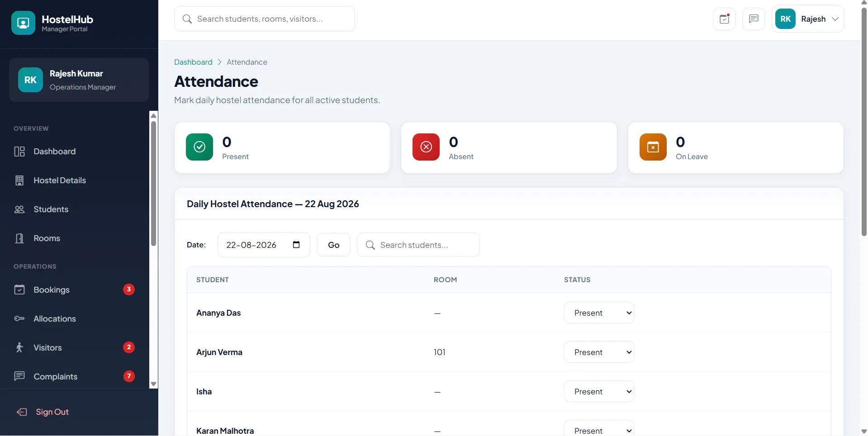Open the calendar tasks notification icon
868x436 pixels.
724,19
